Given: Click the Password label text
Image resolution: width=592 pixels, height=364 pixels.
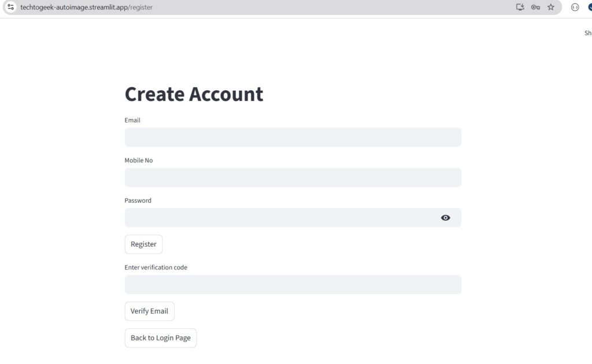Looking at the screenshot, I should click(x=138, y=200).
